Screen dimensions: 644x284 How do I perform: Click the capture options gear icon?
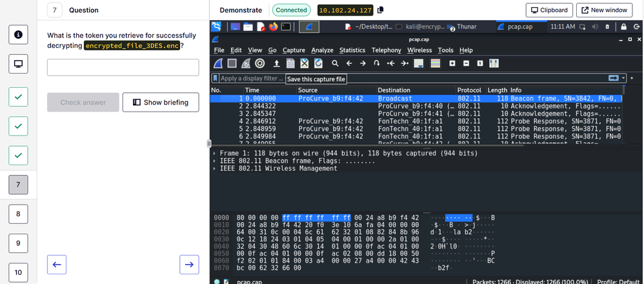[260, 63]
